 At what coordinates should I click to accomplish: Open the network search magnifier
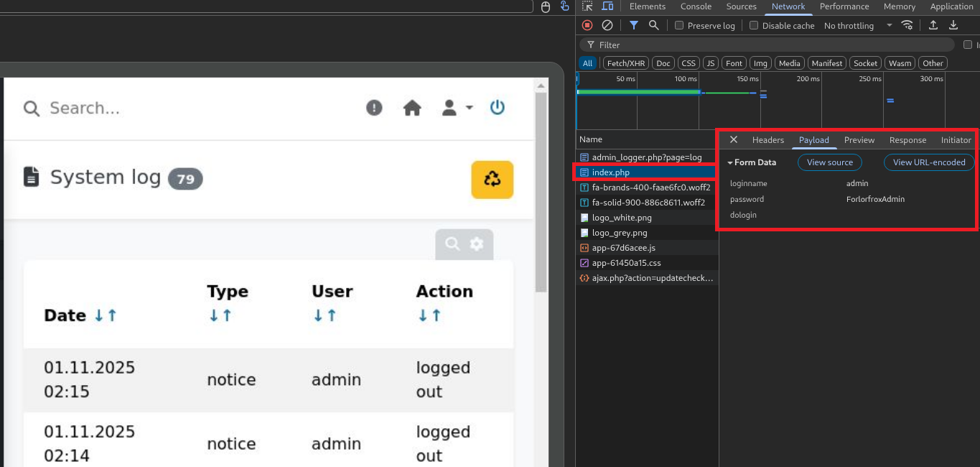[654, 25]
